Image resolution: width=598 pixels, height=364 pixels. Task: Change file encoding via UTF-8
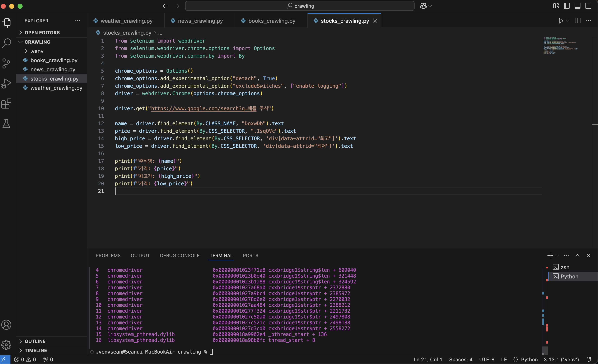tap(487, 359)
